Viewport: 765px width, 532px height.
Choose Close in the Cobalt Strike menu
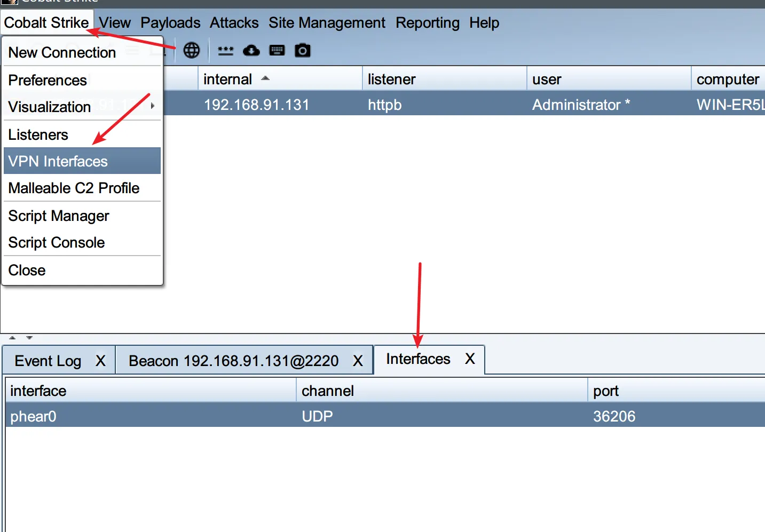pos(82,270)
